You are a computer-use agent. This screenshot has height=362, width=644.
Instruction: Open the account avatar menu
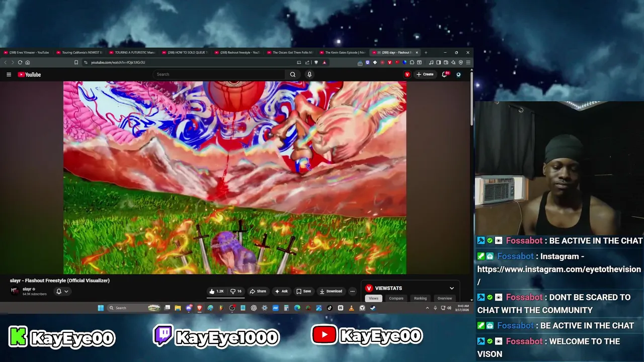pyautogui.click(x=458, y=74)
